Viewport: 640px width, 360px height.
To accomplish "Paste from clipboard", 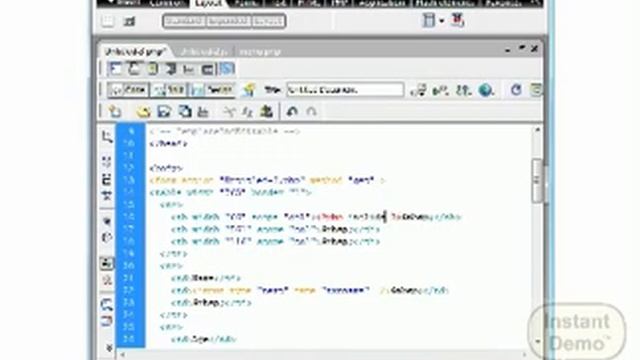I will tap(266, 111).
